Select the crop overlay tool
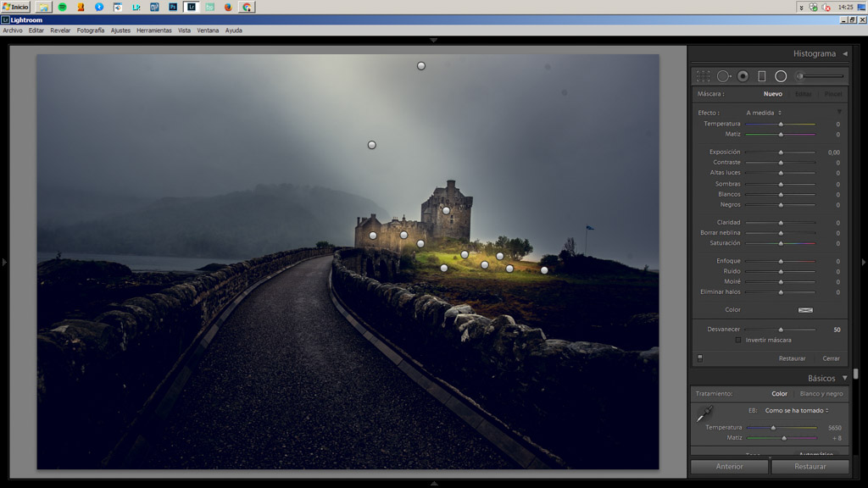 tap(704, 76)
